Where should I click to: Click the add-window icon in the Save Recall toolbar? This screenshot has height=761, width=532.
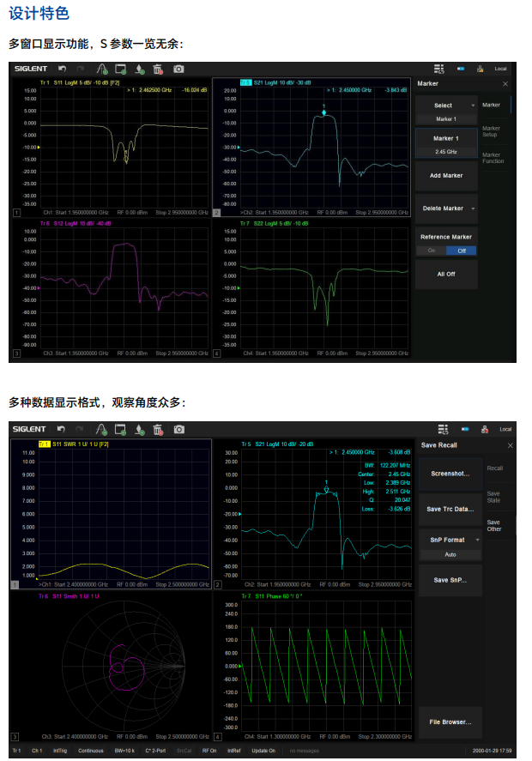(121, 428)
